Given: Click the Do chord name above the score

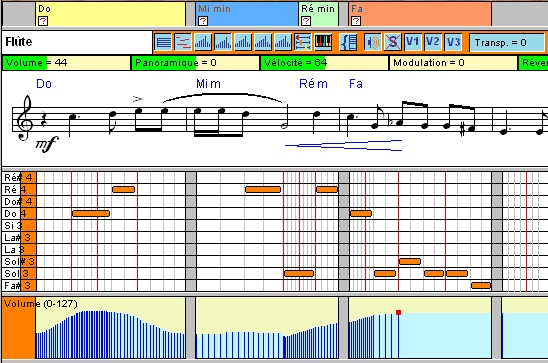Looking at the screenshot, I should tap(44, 84).
